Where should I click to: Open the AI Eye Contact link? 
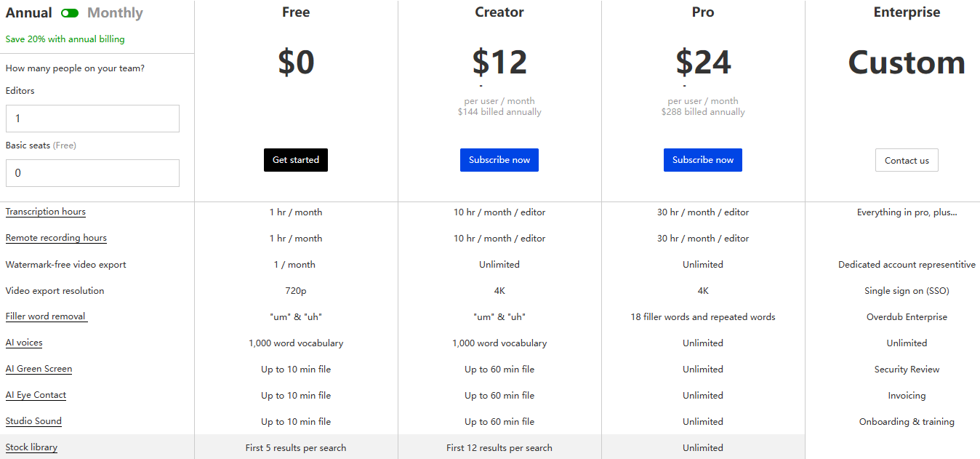[x=36, y=395]
